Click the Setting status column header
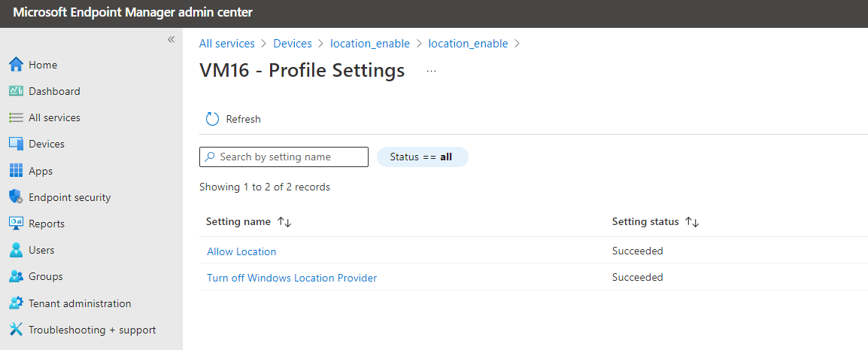The height and width of the screenshot is (350, 868). coord(645,221)
